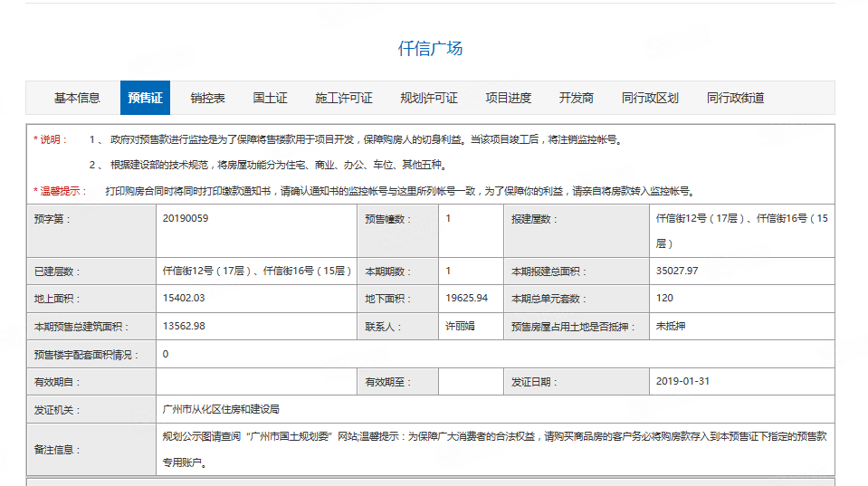Click the total area value 35027.97
The width and height of the screenshot is (868, 486).
pos(677,271)
